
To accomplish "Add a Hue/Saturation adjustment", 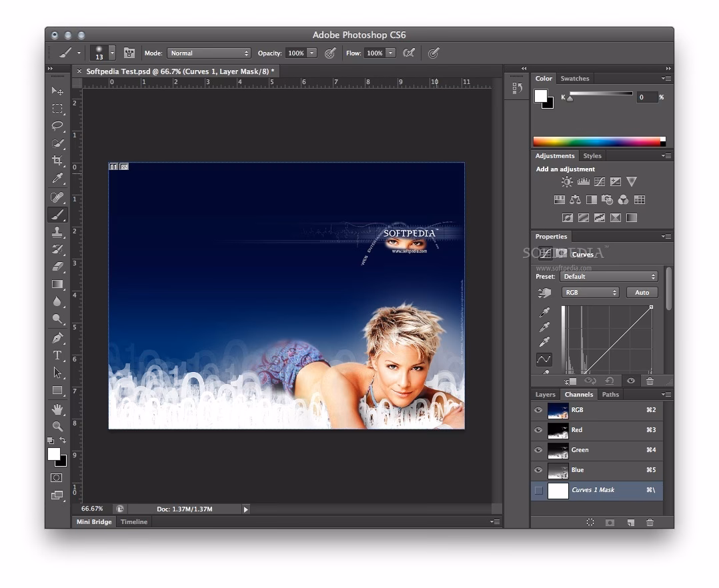I will (559, 199).
